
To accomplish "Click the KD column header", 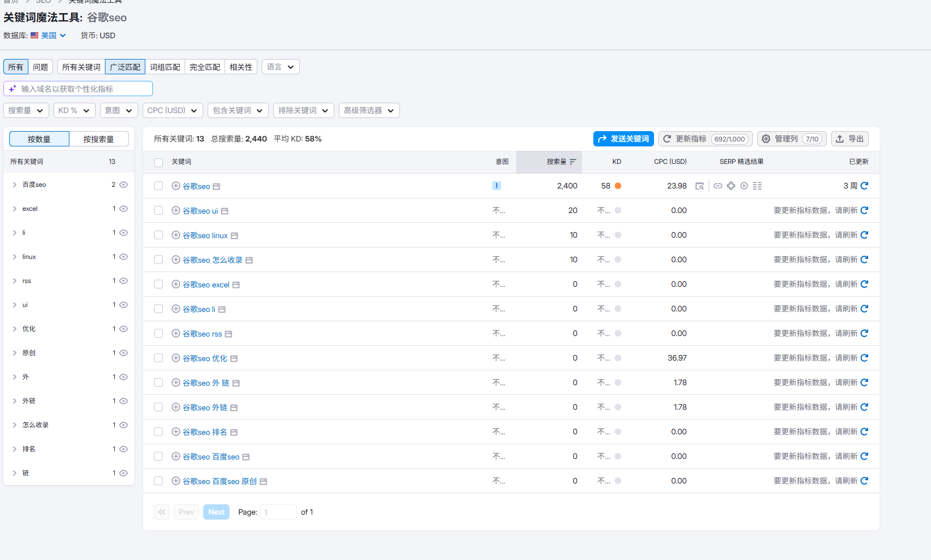I will click(616, 162).
